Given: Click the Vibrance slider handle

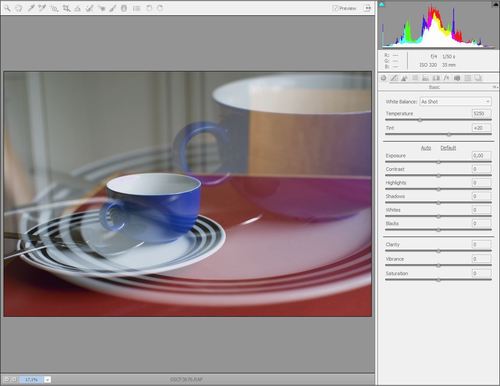Looking at the screenshot, I should click(439, 266).
